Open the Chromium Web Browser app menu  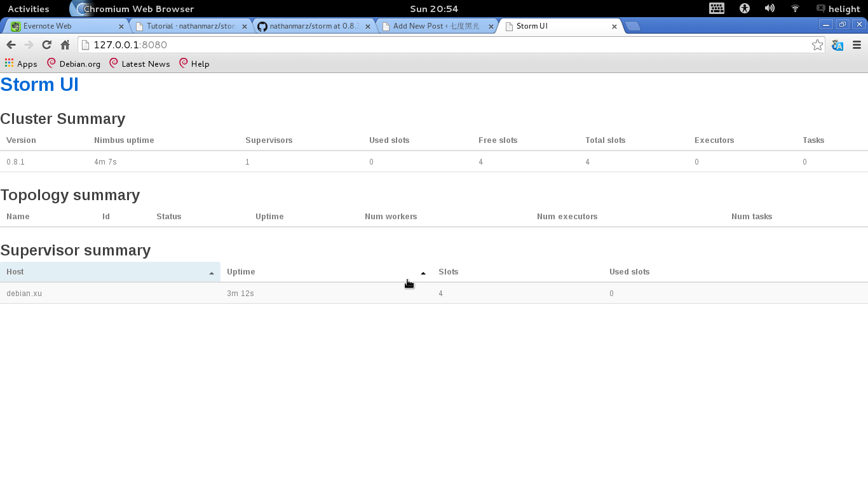[132, 9]
